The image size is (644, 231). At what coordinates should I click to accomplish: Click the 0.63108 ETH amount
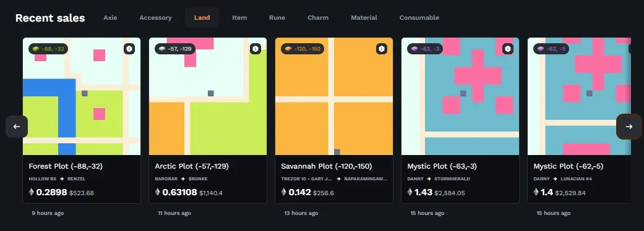[179, 192]
